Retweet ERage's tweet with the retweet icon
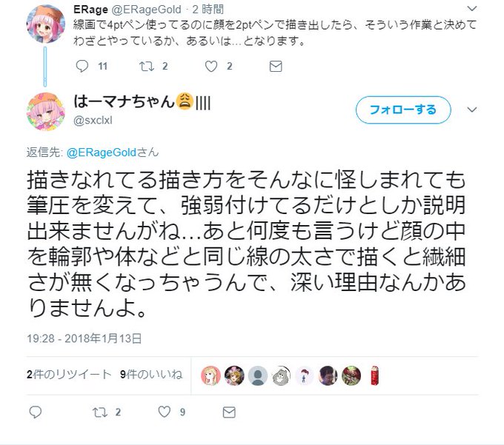Viewport: 504px width, 445px height. click(146, 66)
